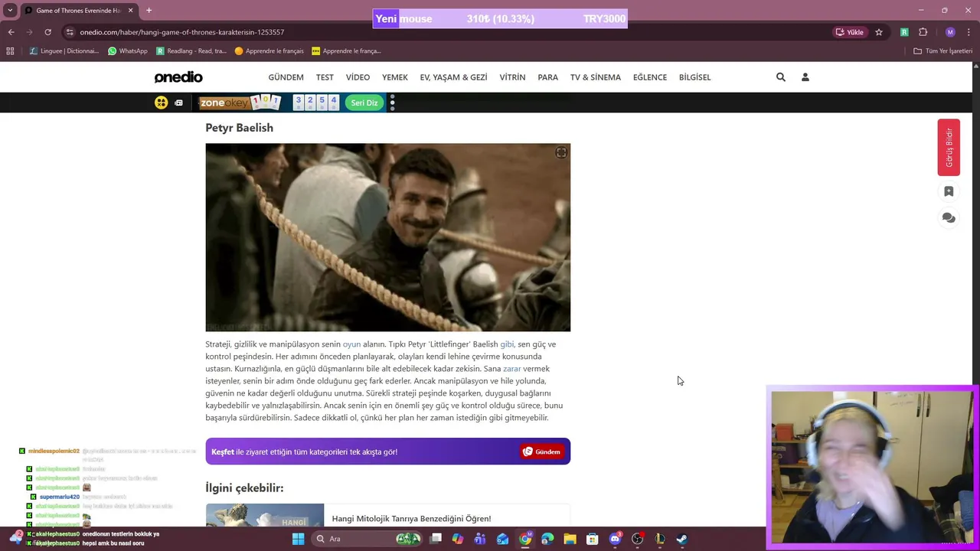The height and width of the screenshot is (551, 980).
Task: Close the Game of Thrones Evreninde tab
Action: pyautogui.click(x=130, y=11)
